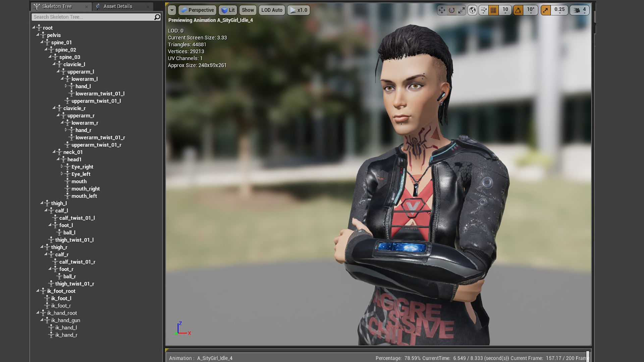Collapse the root bone node
Screen dimensions: 644x362
(34, 27)
